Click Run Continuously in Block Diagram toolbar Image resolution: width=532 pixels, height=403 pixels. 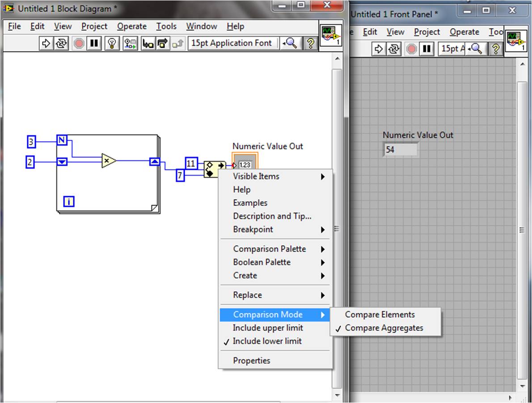pyautogui.click(x=61, y=43)
